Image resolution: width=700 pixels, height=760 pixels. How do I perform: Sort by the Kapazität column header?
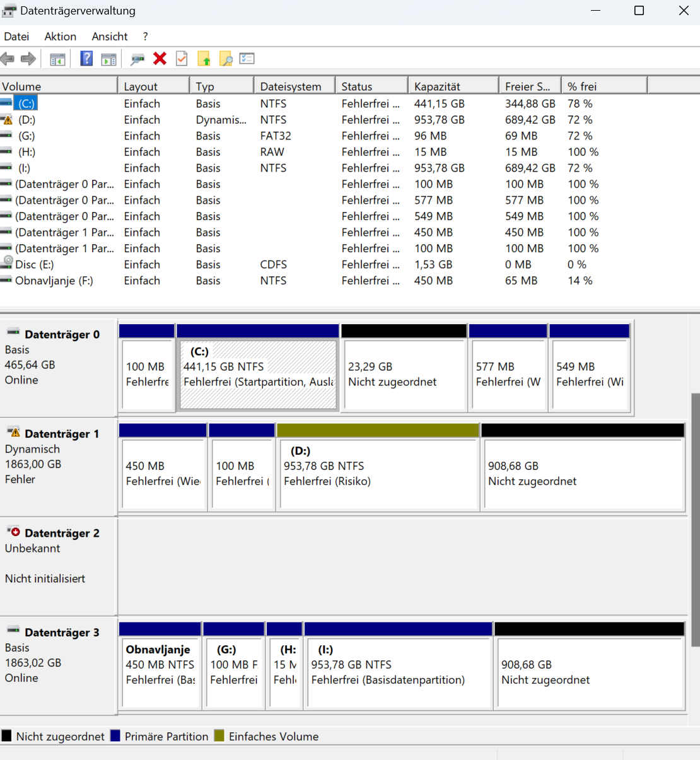click(x=453, y=86)
